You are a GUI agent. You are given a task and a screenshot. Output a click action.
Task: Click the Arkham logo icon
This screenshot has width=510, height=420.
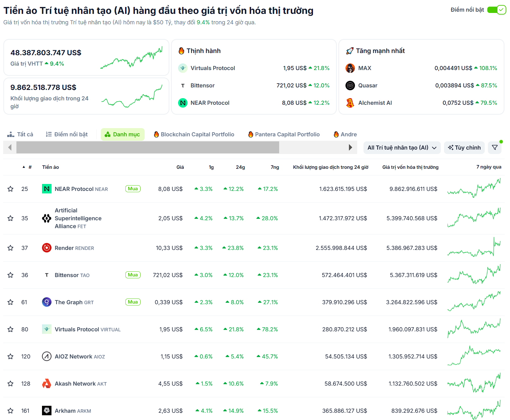pos(47,411)
